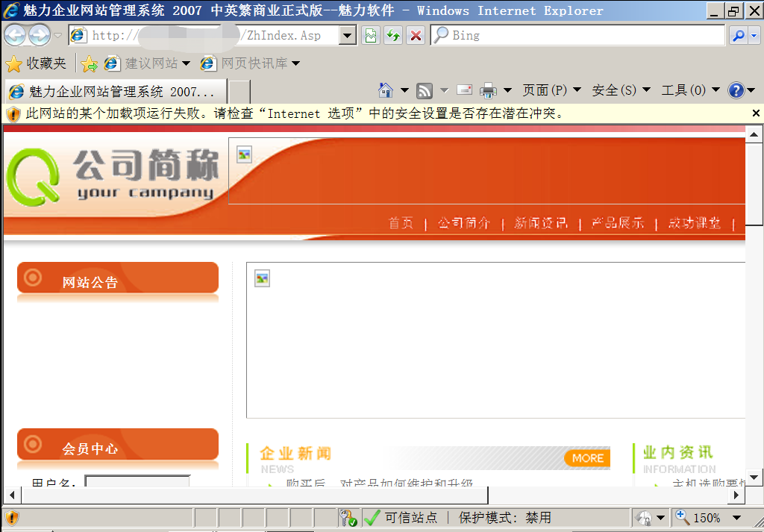The image size is (764, 532).
Task: Click the RSS feeds icon
Action: 425,90
